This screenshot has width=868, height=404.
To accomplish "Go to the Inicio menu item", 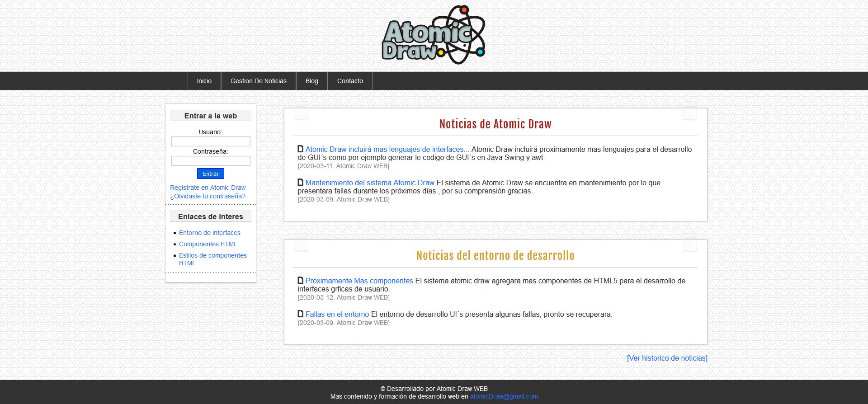I will point(204,81).
